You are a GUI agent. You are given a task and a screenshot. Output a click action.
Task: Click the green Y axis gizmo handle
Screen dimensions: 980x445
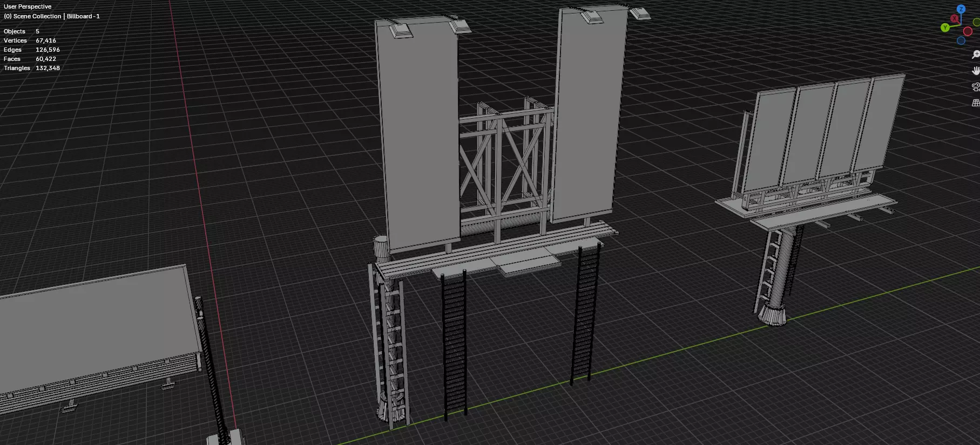pos(945,28)
